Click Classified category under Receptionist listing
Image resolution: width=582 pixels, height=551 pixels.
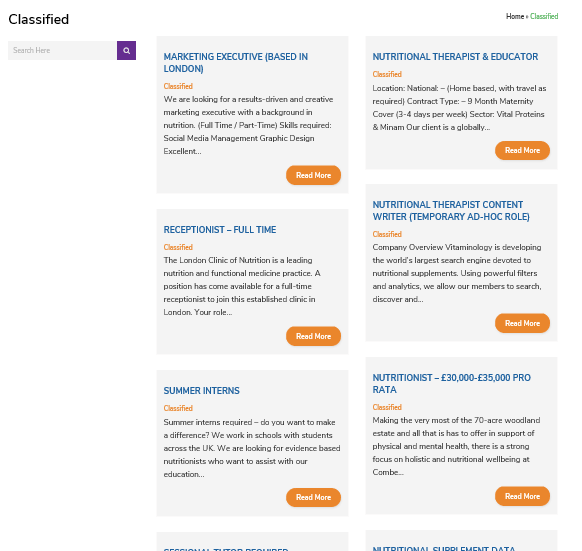pyautogui.click(x=178, y=247)
